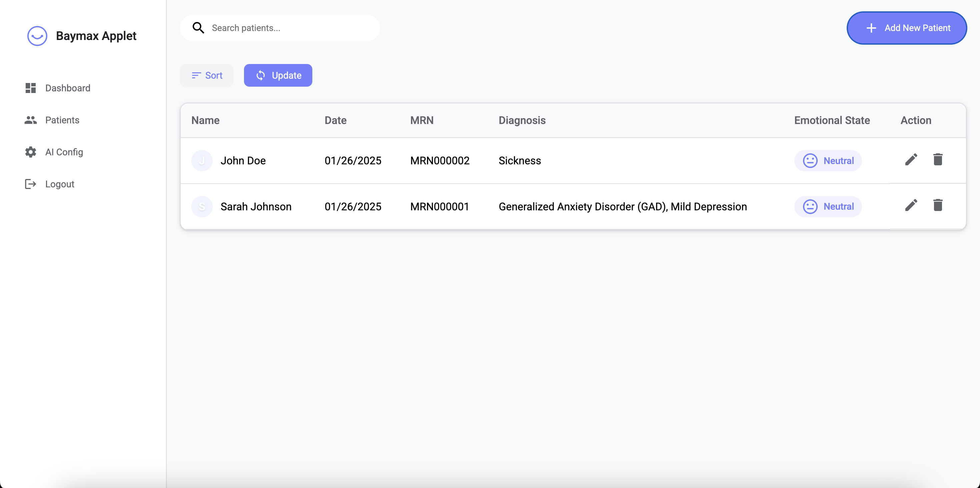Click the Name column header
The height and width of the screenshot is (488, 980).
pyautogui.click(x=205, y=120)
